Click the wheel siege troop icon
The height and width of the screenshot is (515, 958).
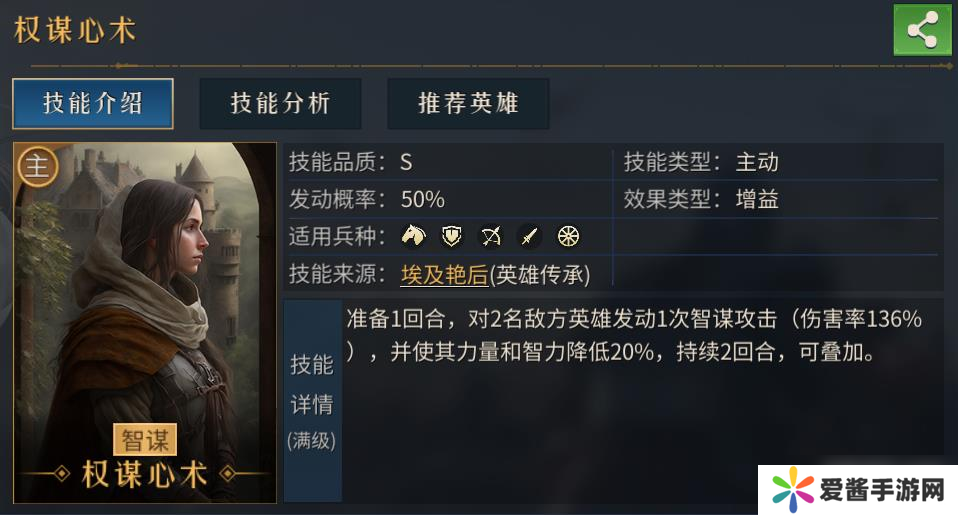tap(568, 236)
